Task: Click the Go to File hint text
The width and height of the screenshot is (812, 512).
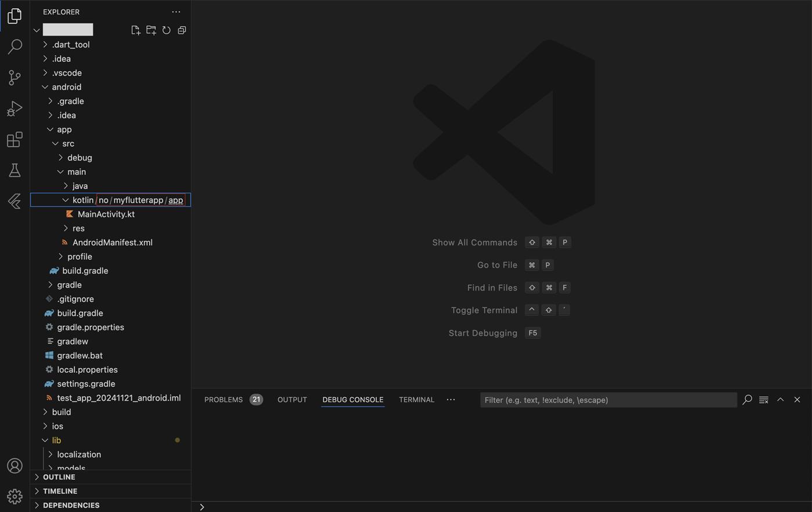Action: click(497, 265)
